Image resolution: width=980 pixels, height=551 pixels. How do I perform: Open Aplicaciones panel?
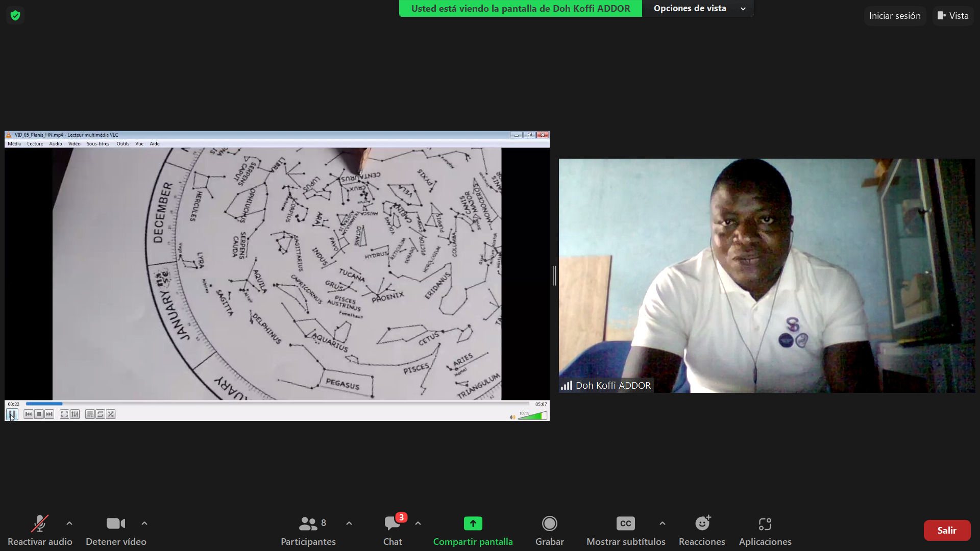tap(765, 531)
